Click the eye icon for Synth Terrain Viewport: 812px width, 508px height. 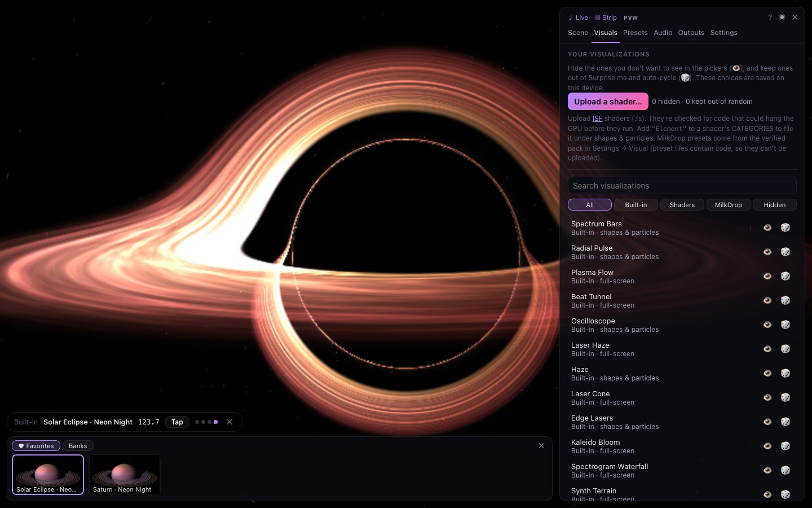click(x=767, y=494)
